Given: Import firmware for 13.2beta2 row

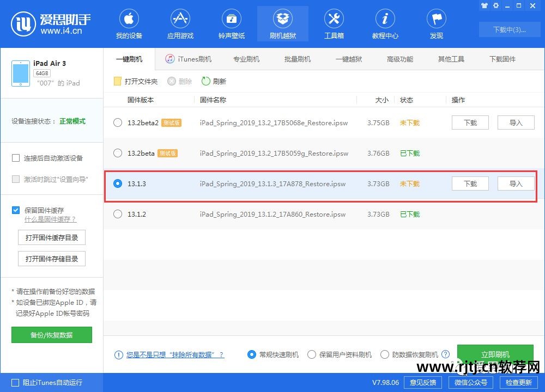Looking at the screenshot, I should coord(516,122).
